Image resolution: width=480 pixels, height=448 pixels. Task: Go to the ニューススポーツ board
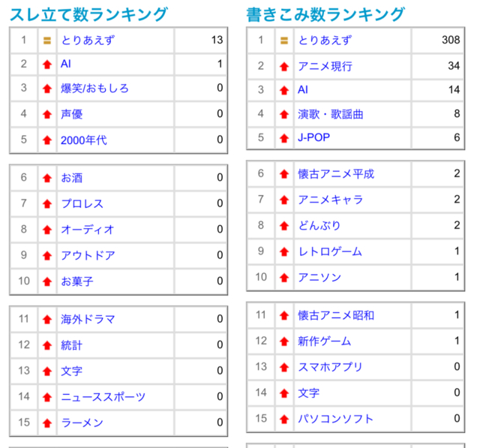coord(103,397)
